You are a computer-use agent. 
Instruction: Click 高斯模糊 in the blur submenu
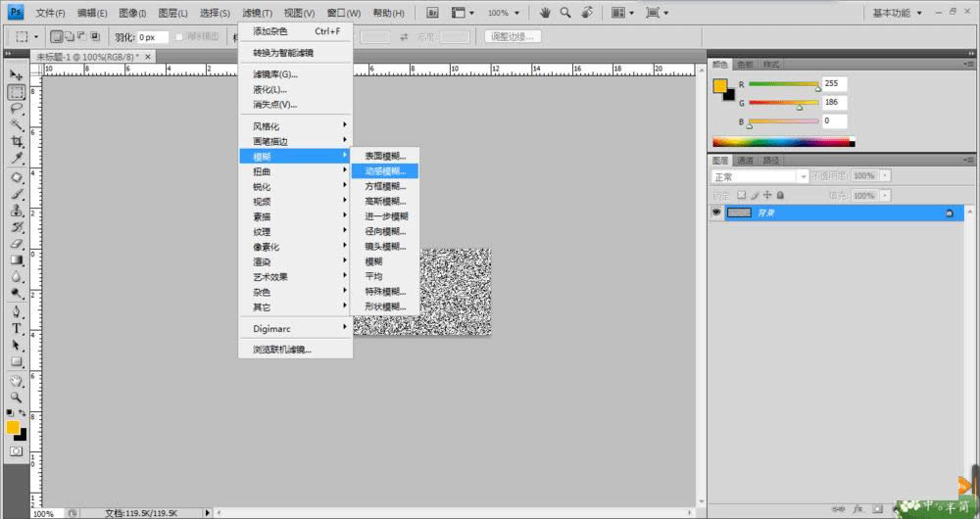click(x=385, y=201)
